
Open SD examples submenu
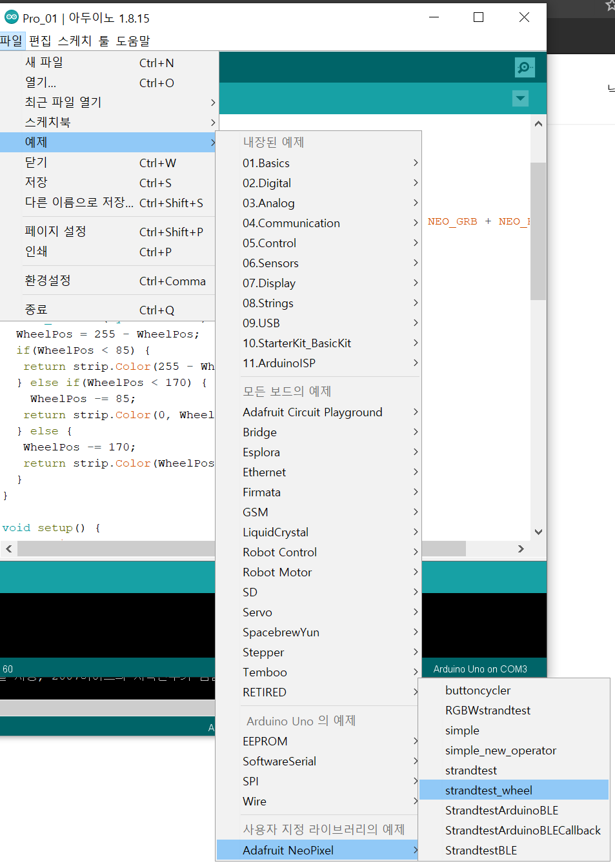pyautogui.click(x=319, y=592)
